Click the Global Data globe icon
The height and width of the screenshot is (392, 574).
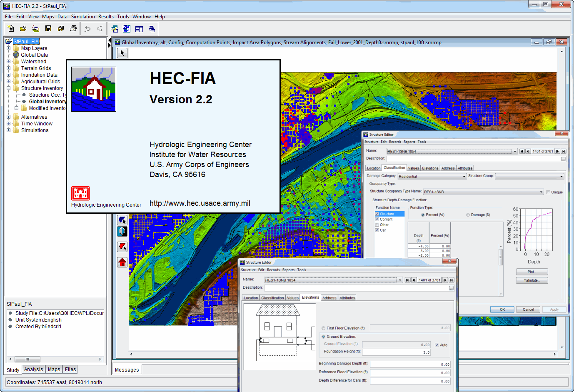(x=16, y=55)
